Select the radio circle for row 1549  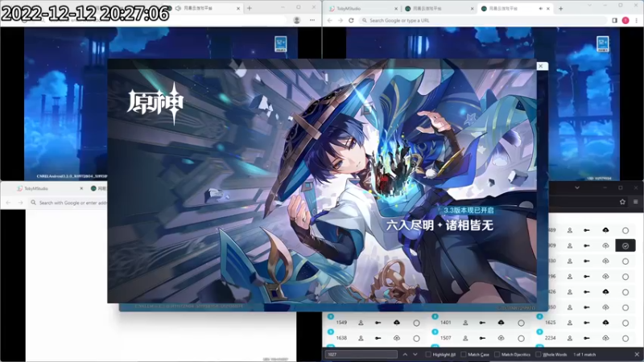click(416, 323)
